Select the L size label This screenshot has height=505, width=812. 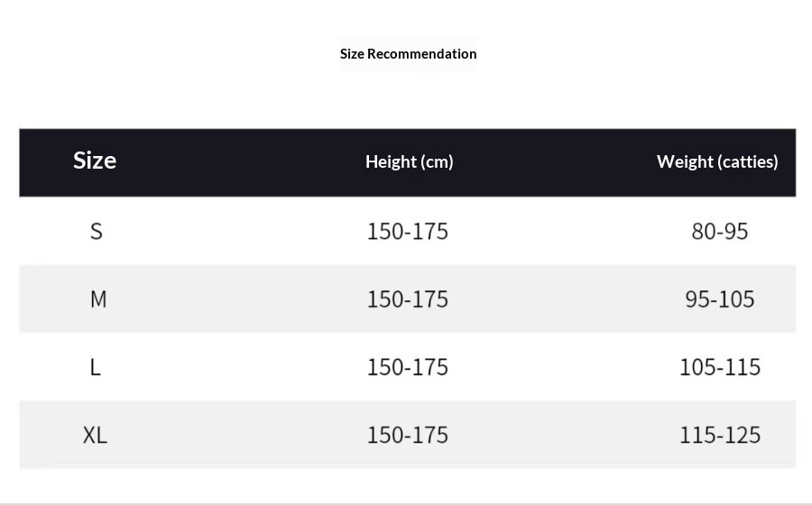[96, 367]
